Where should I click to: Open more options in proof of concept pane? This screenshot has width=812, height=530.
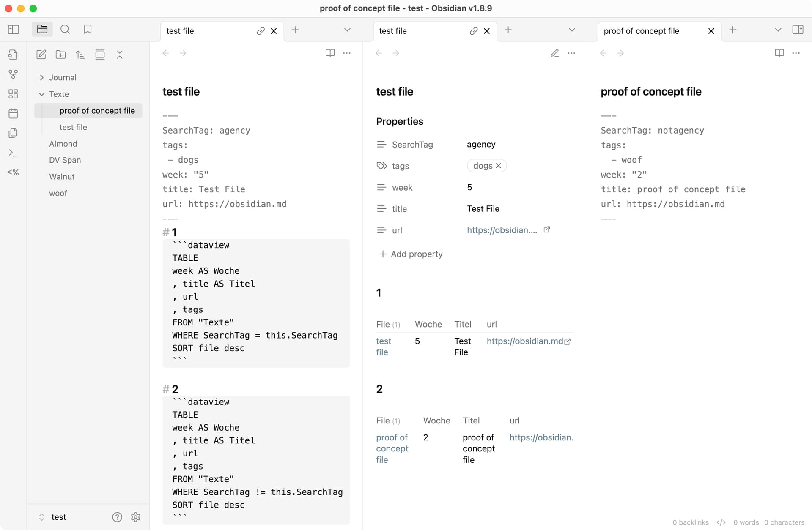(x=796, y=53)
